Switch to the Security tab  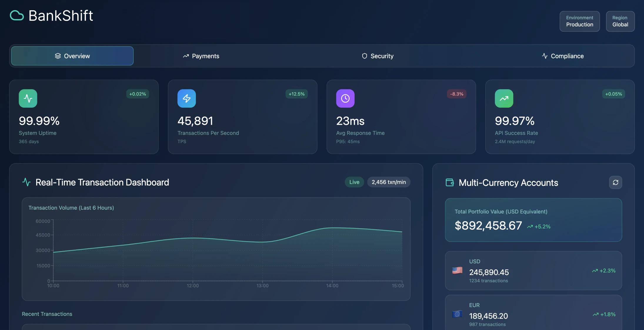click(378, 56)
